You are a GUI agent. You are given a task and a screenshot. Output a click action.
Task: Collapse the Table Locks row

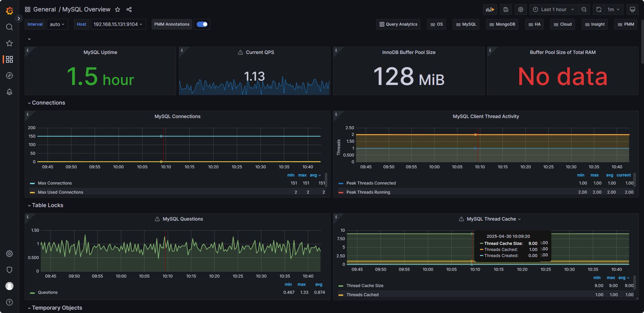pyautogui.click(x=45, y=205)
